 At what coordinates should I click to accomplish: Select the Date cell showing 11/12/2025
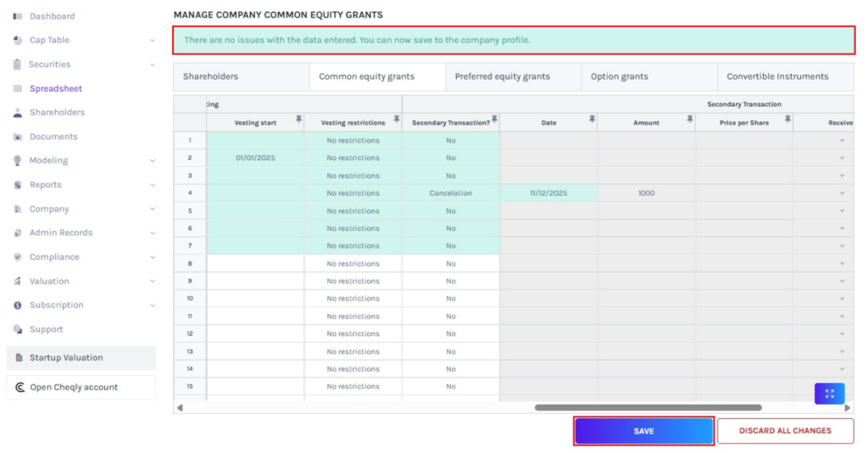tap(548, 193)
